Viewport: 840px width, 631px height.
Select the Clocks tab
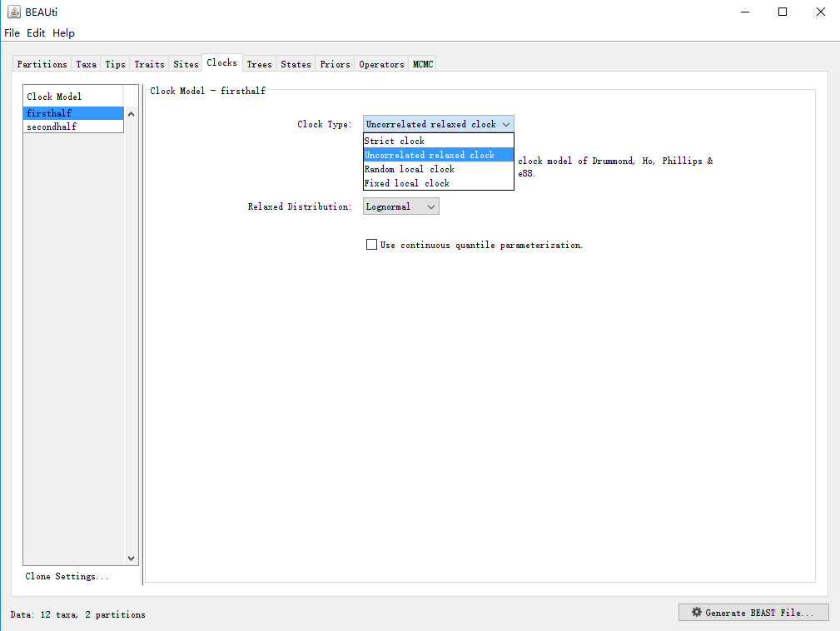221,62
